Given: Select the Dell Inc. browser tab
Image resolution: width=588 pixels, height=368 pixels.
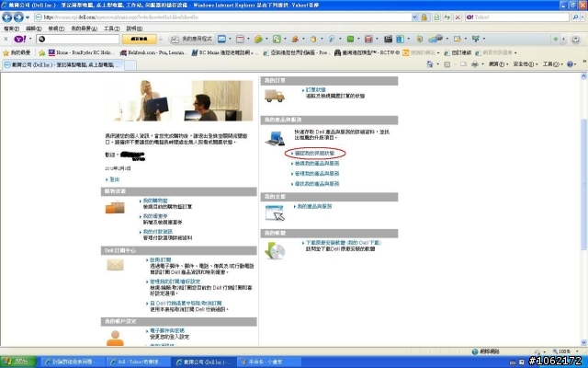Looking at the screenshot, I should 62,64.
